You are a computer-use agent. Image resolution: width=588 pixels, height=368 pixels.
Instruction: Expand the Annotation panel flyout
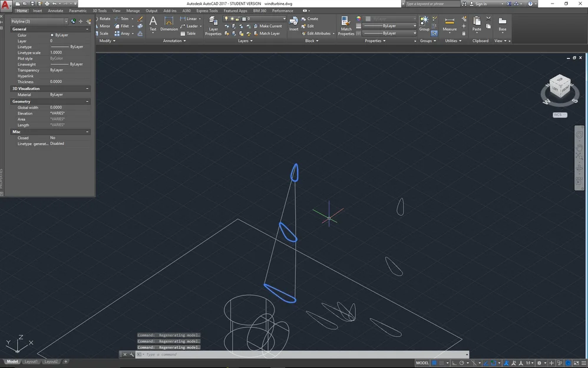coord(174,41)
